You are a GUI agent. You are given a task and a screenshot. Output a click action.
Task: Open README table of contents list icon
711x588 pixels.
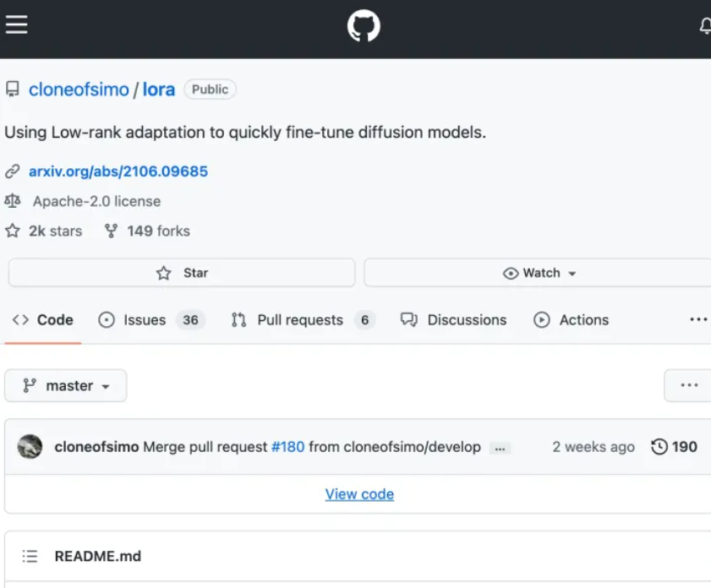[30, 556]
